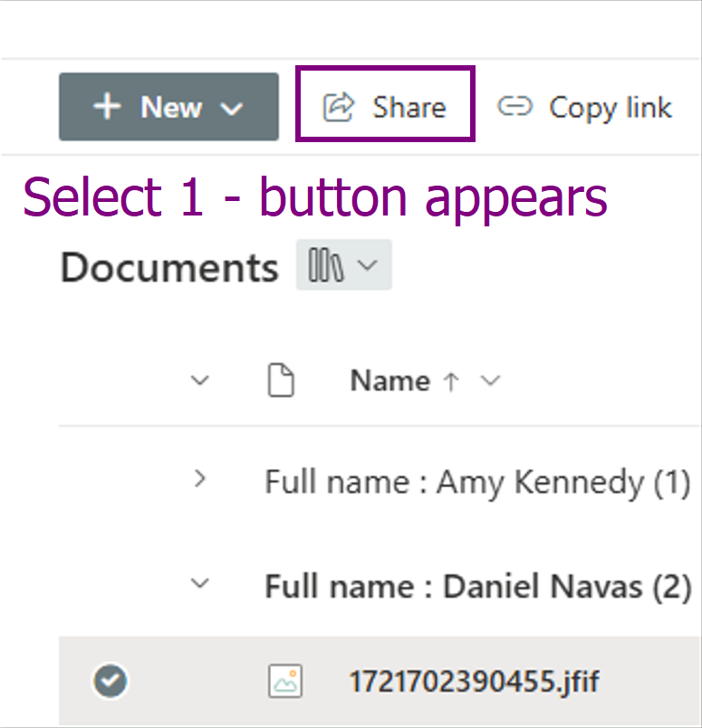Open the New item menu

[168, 107]
